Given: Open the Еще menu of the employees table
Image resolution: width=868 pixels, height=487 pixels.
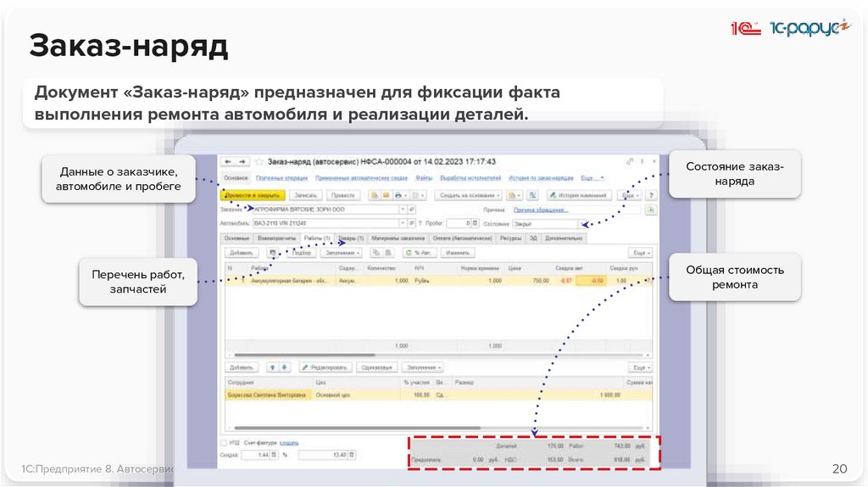Looking at the screenshot, I should point(642,367).
